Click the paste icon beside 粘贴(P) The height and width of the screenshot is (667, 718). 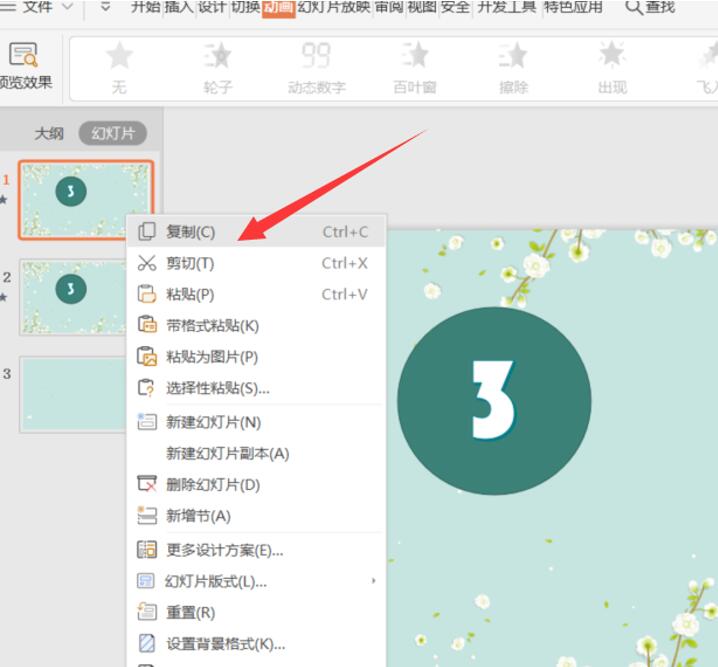[x=147, y=294]
